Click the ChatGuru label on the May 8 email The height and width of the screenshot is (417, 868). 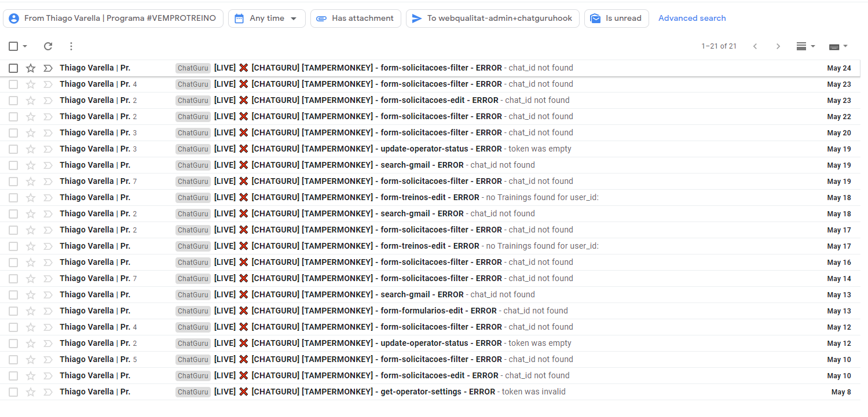tap(193, 392)
